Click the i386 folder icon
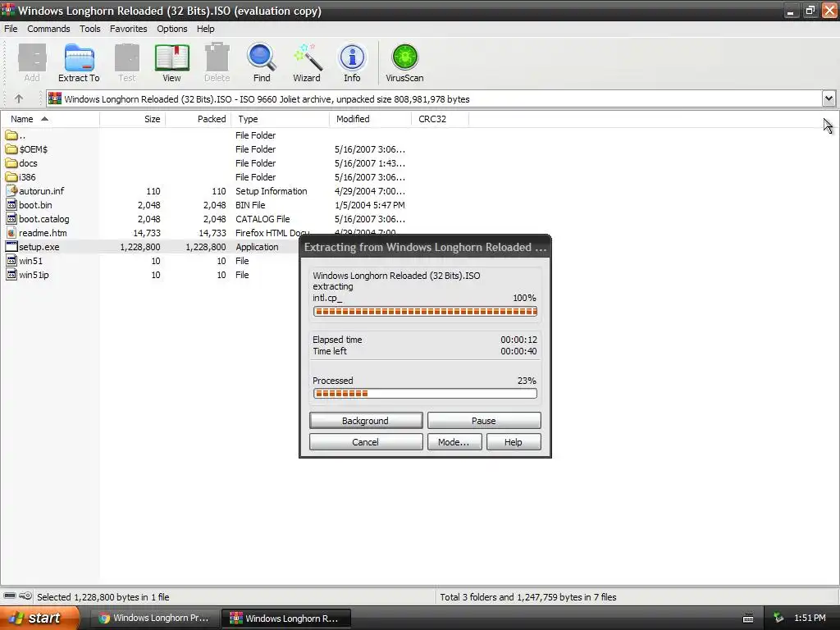 tap(11, 177)
